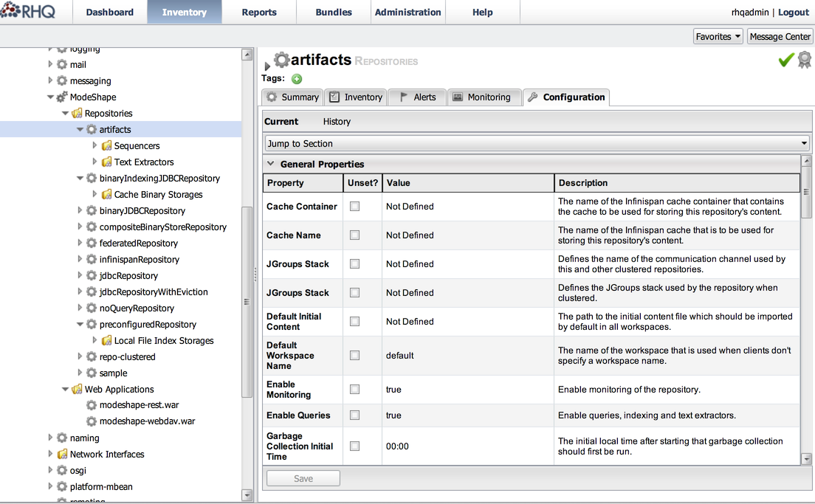The width and height of the screenshot is (815, 504).
Task: Check Unset for Cache Container
Action: (x=354, y=207)
